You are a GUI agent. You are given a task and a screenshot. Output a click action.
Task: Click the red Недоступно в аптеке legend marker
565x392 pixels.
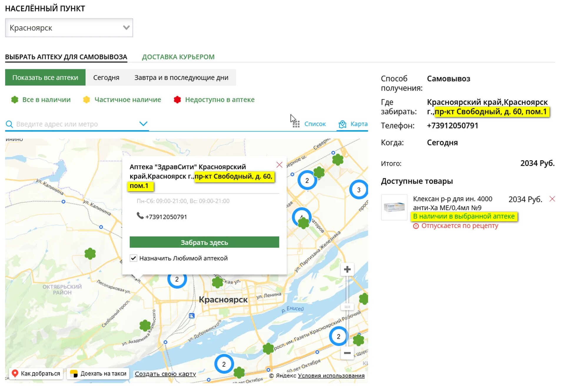(177, 100)
